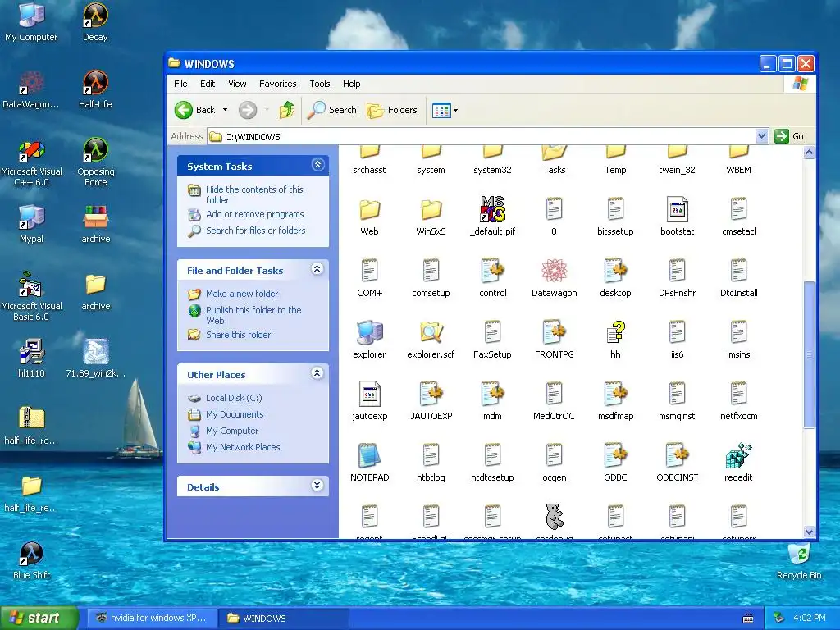Open the File menu

(x=180, y=84)
